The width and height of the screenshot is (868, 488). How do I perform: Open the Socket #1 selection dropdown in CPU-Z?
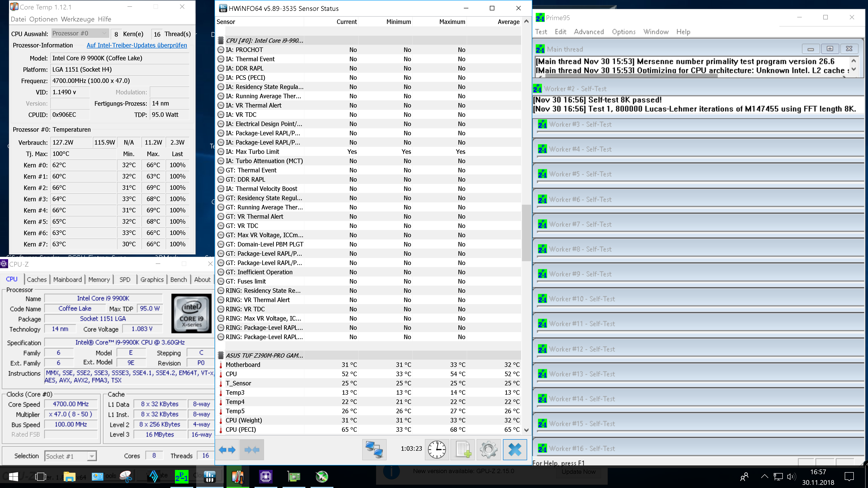(x=71, y=456)
